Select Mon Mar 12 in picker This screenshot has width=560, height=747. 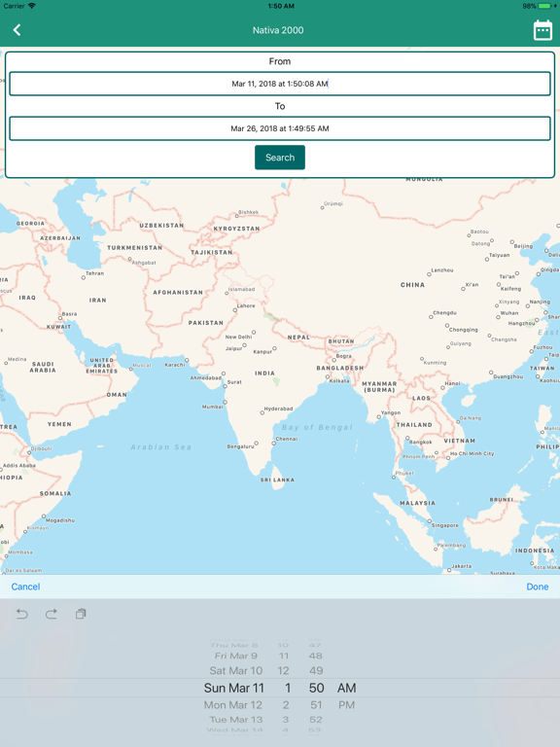(233, 705)
